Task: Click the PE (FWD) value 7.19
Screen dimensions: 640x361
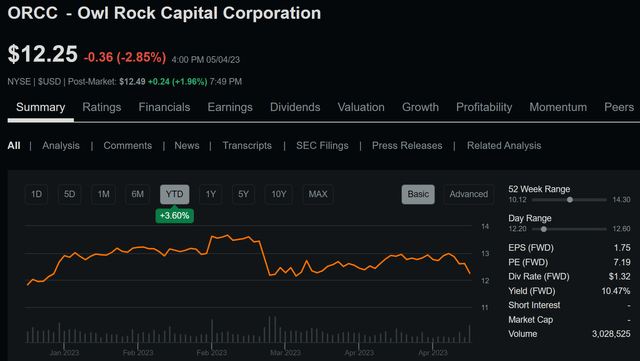Action: click(622, 262)
